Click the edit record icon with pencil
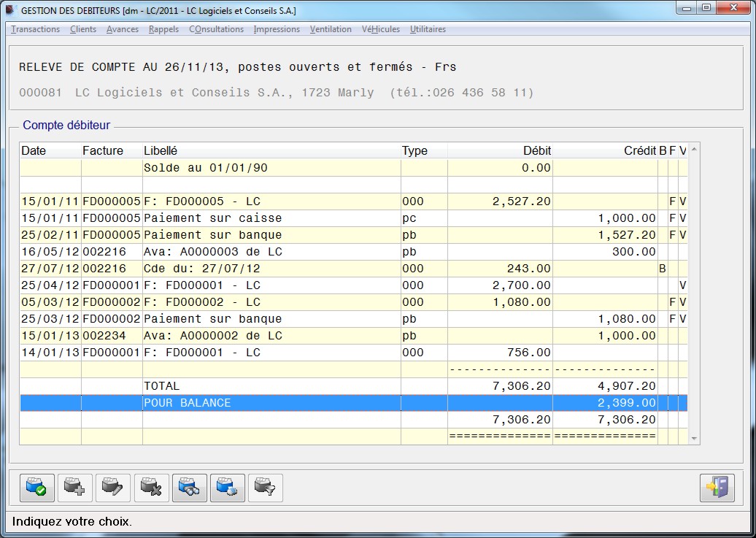 113,488
